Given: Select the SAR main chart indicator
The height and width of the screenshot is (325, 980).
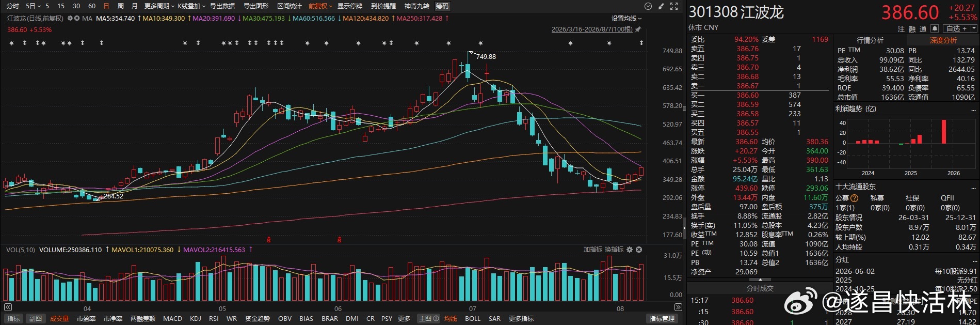Looking at the screenshot, I should click(x=494, y=319).
